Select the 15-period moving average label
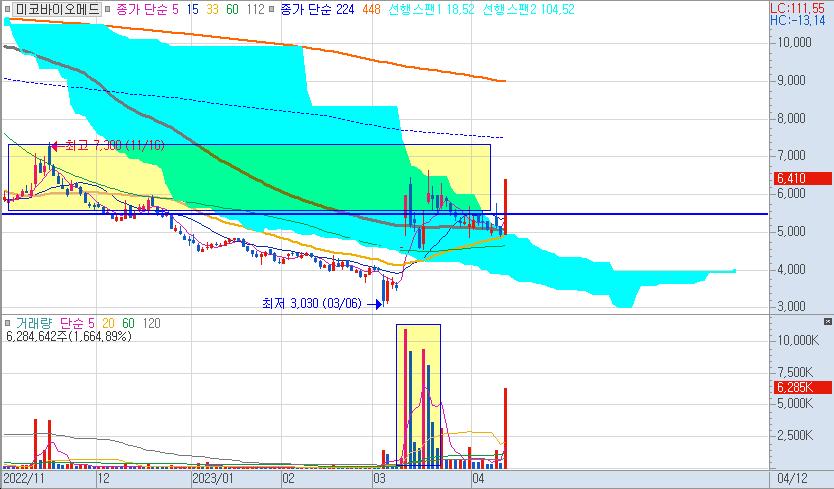834x489 pixels. [193, 9]
